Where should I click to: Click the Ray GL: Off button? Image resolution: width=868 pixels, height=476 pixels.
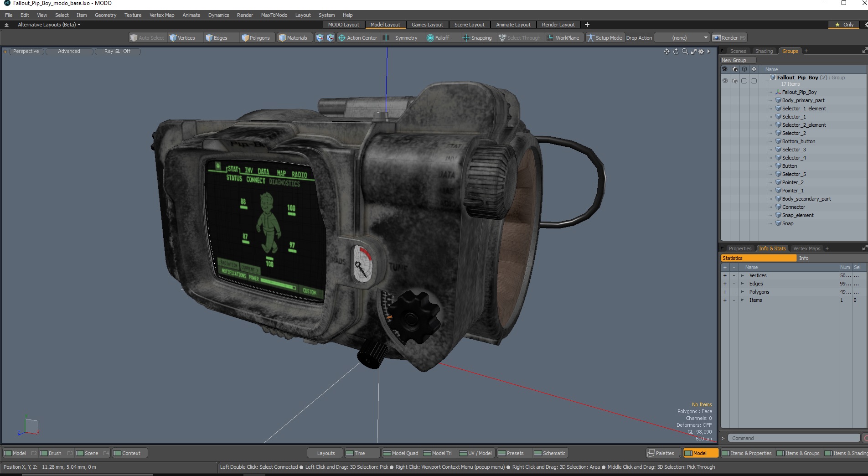(x=117, y=52)
